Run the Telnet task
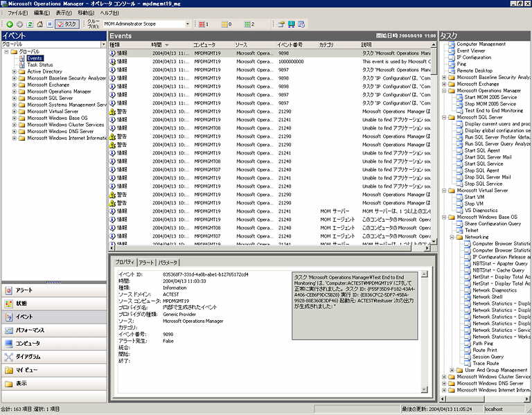The width and height of the screenshot is (532, 415). click(472, 231)
